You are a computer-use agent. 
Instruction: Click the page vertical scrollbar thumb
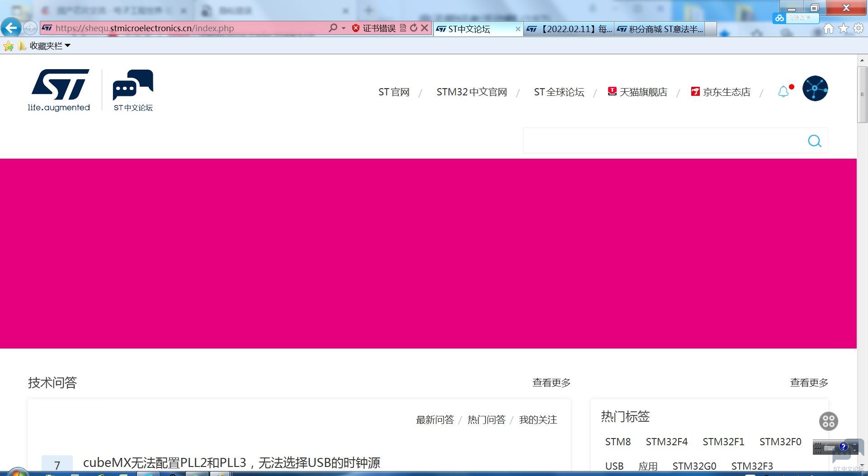click(x=862, y=94)
